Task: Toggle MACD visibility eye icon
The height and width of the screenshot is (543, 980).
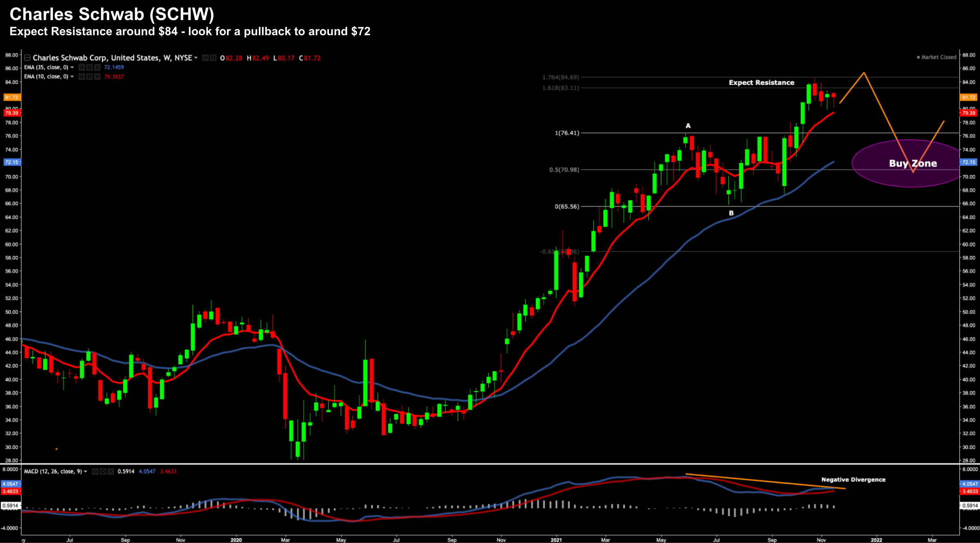Action: (x=95, y=471)
